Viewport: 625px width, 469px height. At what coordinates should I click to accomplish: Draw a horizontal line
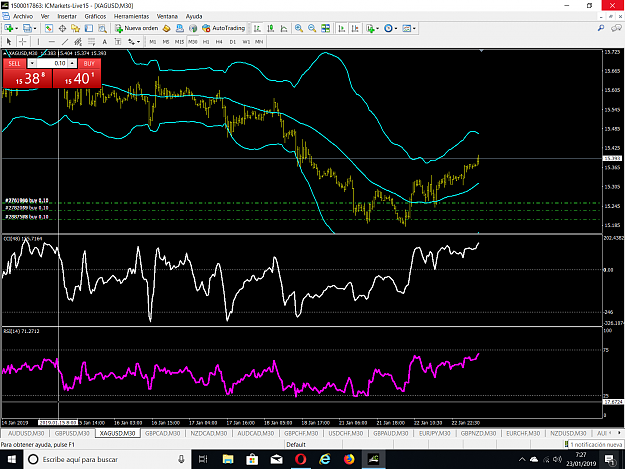pos(51,41)
